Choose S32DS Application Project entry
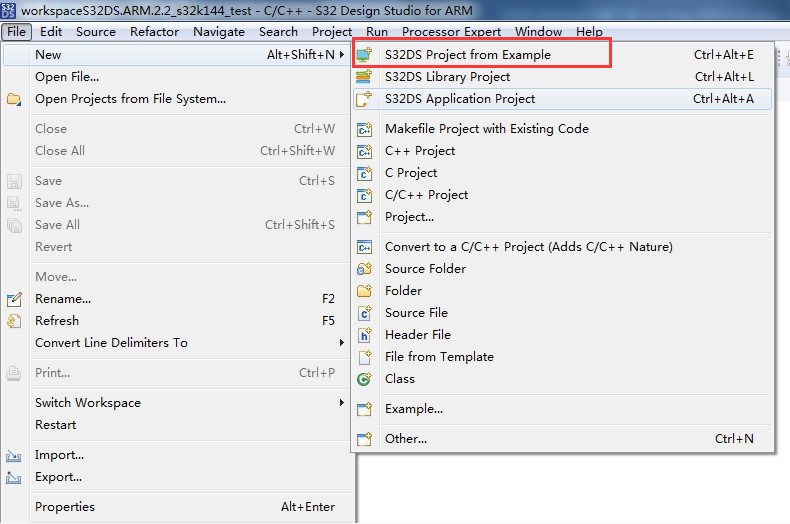This screenshot has height=524, width=790. click(x=562, y=99)
